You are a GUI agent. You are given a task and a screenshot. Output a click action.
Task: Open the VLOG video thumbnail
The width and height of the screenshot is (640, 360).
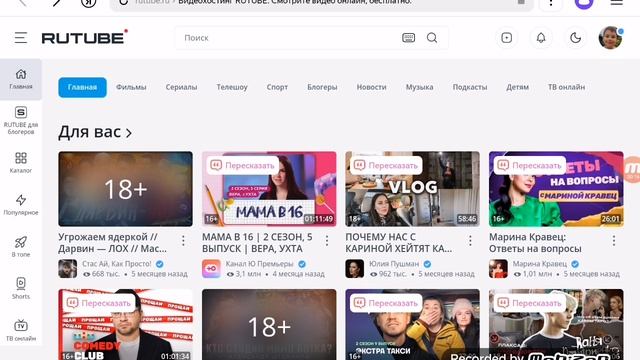(x=412, y=189)
